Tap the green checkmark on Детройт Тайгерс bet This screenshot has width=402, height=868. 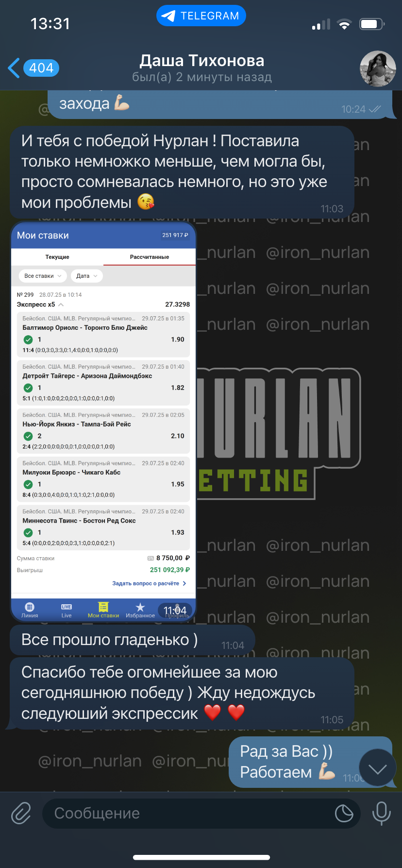28,388
